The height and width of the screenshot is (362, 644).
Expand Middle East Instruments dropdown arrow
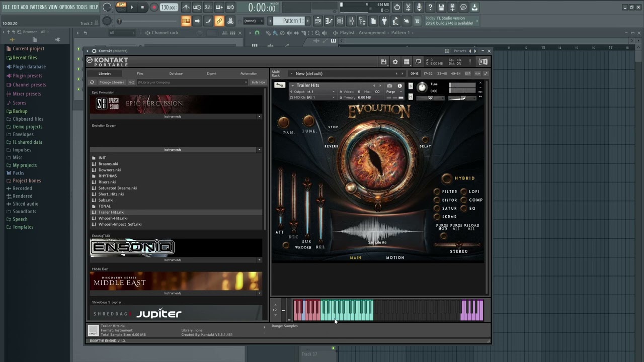coord(259,294)
